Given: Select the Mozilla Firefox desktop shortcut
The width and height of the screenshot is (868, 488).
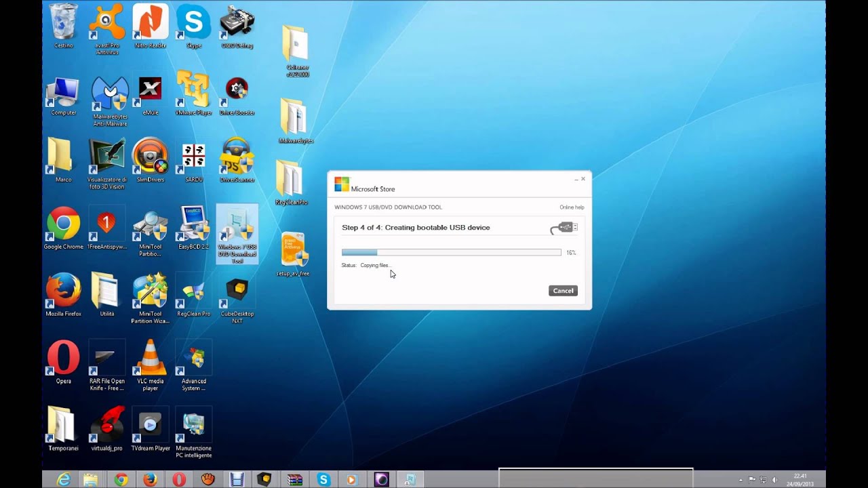Looking at the screenshot, I should tap(63, 295).
